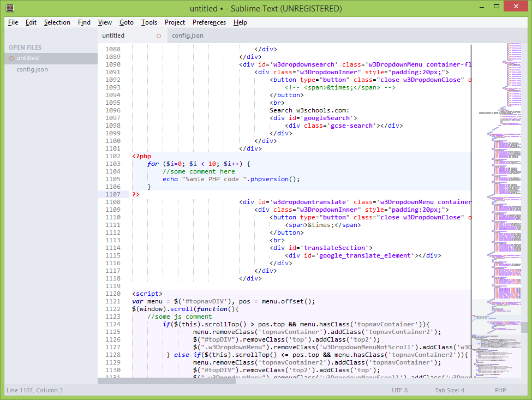Open the Preferences menu
The height and width of the screenshot is (400, 532).
coord(209,22)
